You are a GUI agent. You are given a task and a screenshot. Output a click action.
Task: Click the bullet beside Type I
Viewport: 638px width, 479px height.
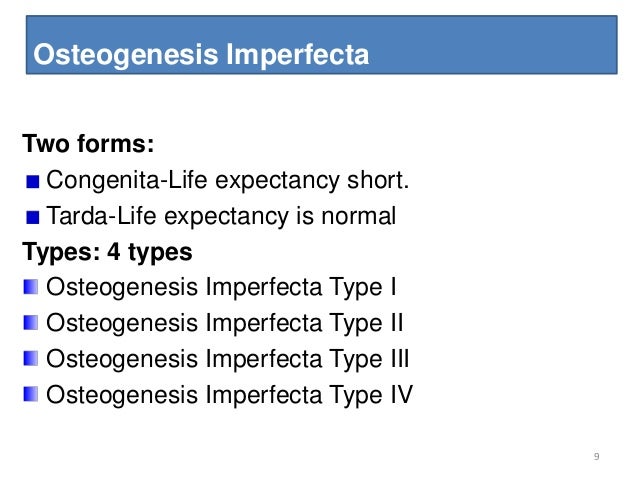(x=31, y=287)
